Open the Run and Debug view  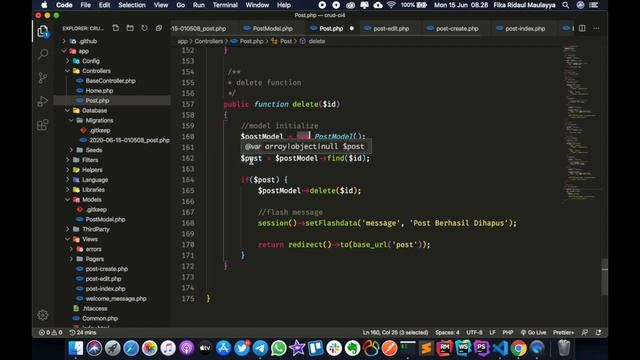(43, 101)
